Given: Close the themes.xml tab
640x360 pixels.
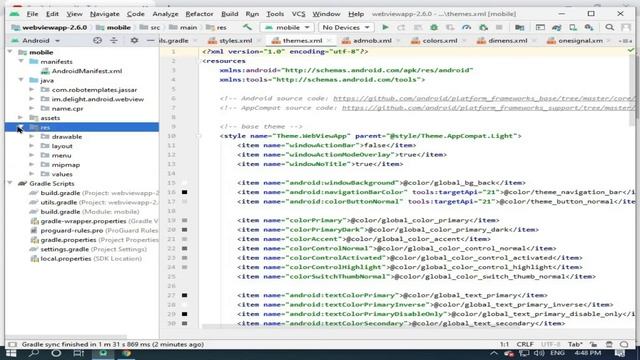Looking at the screenshot, I should [x=329, y=40].
